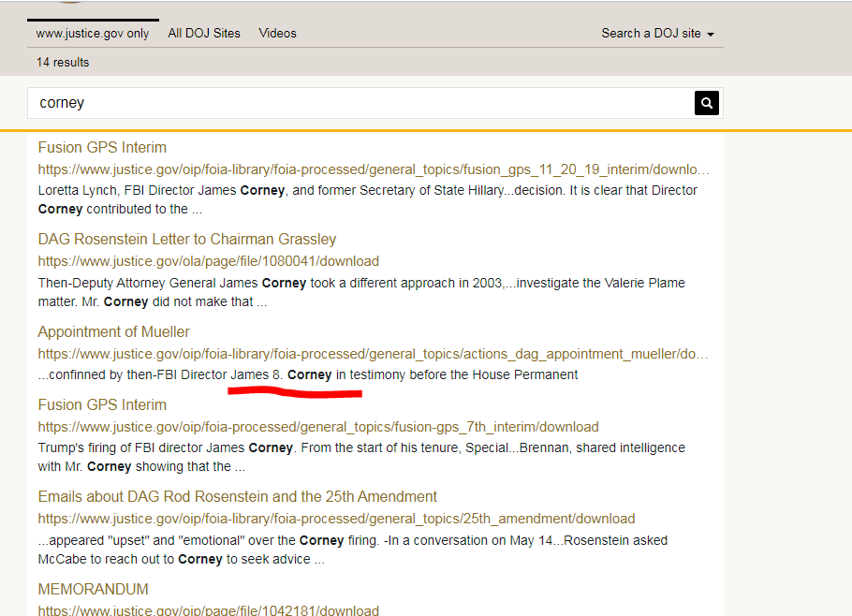Select the "www.justice.gov only" tab

pos(93,33)
